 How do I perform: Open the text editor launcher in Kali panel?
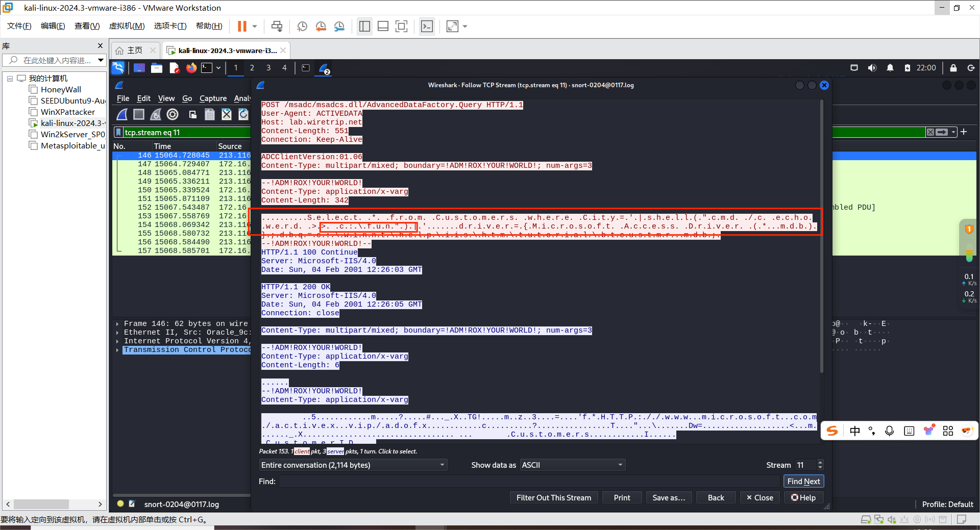(x=174, y=68)
